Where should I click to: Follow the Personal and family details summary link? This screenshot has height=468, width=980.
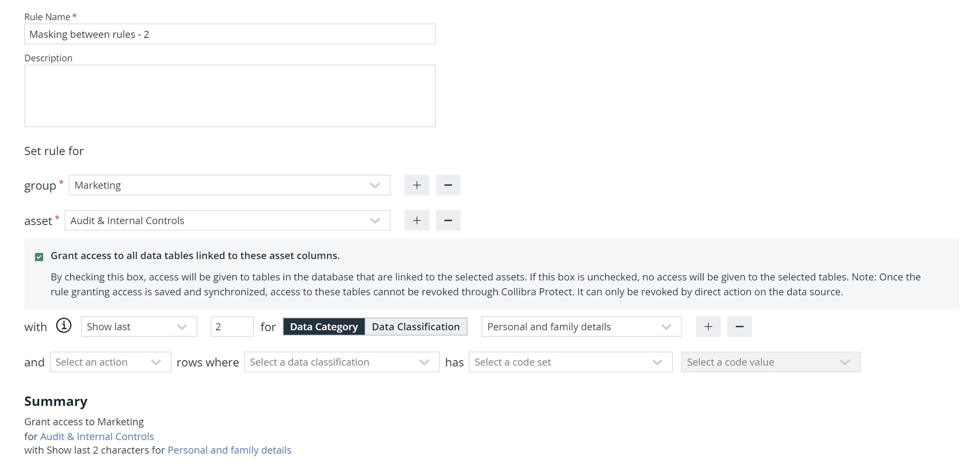pos(229,450)
